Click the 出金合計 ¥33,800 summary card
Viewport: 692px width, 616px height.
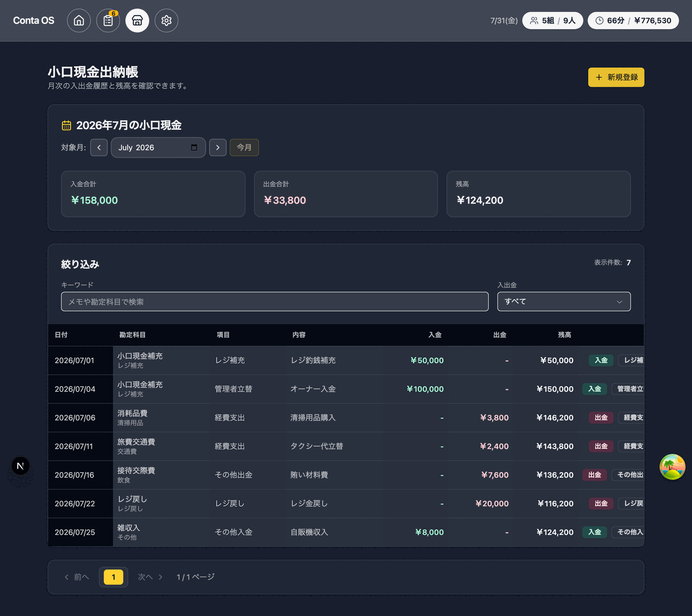[346, 194]
